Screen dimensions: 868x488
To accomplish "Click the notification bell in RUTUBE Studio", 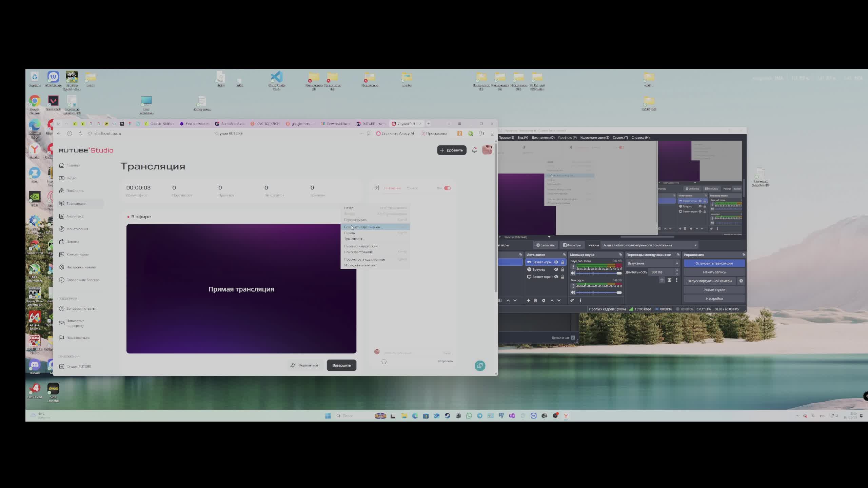I will pyautogui.click(x=474, y=150).
